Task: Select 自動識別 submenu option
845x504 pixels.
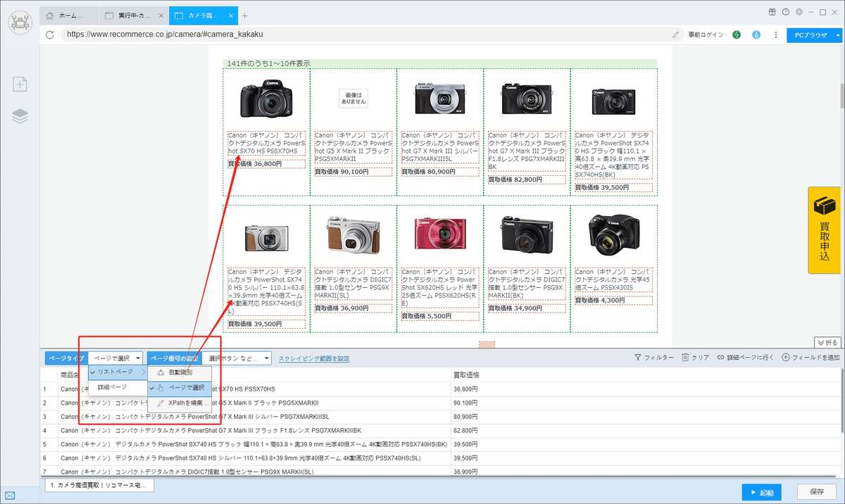Action: point(180,372)
